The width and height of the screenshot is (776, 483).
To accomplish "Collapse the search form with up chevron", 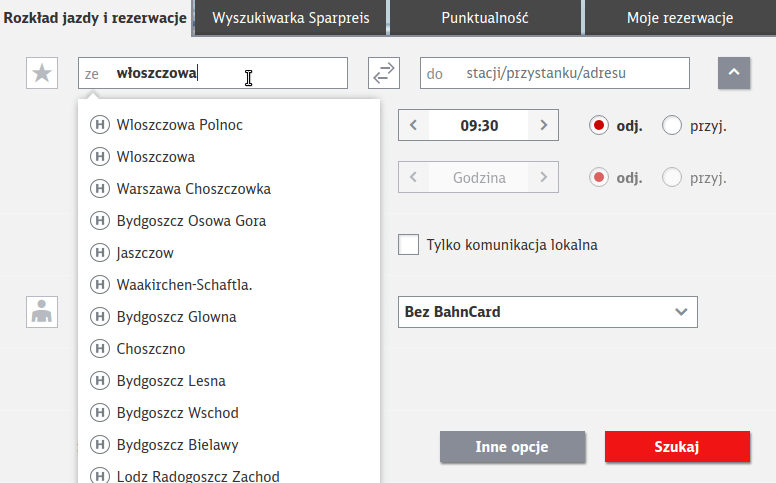I will pos(734,73).
